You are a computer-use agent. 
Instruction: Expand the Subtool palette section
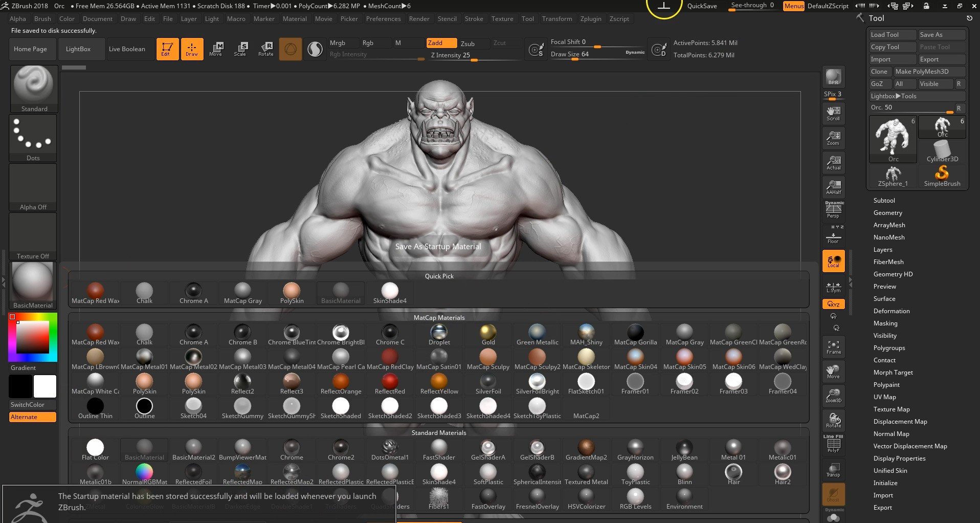pyautogui.click(x=884, y=201)
